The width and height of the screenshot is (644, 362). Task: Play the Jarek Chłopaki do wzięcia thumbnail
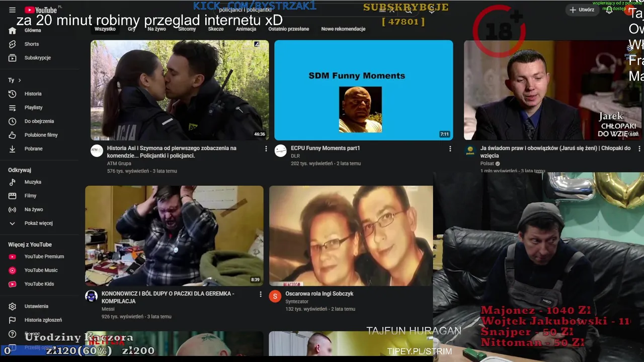[x=552, y=90]
